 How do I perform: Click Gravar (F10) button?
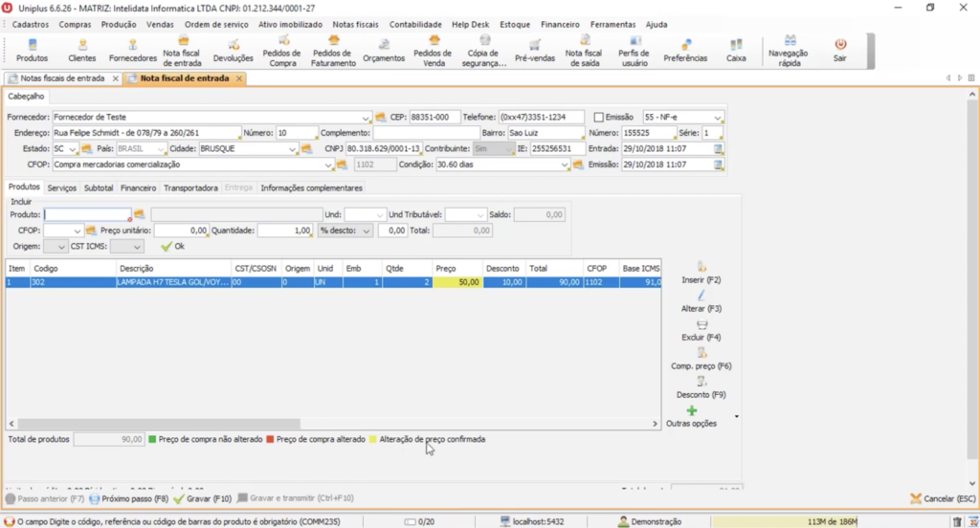tap(202, 498)
